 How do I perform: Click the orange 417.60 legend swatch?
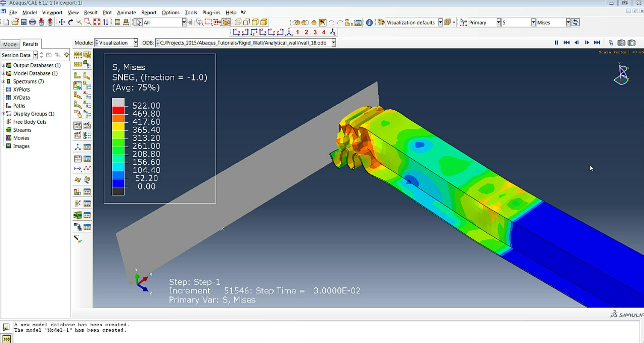click(x=118, y=118)
